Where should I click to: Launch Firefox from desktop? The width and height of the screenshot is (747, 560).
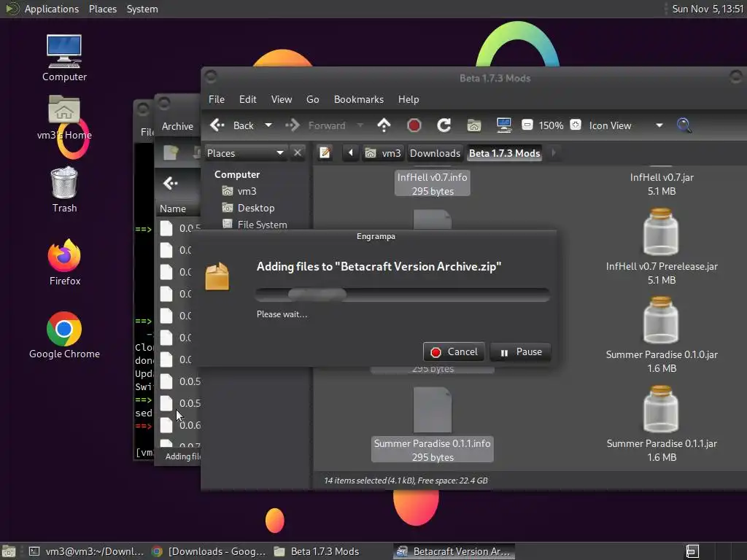tap(64, 262)
